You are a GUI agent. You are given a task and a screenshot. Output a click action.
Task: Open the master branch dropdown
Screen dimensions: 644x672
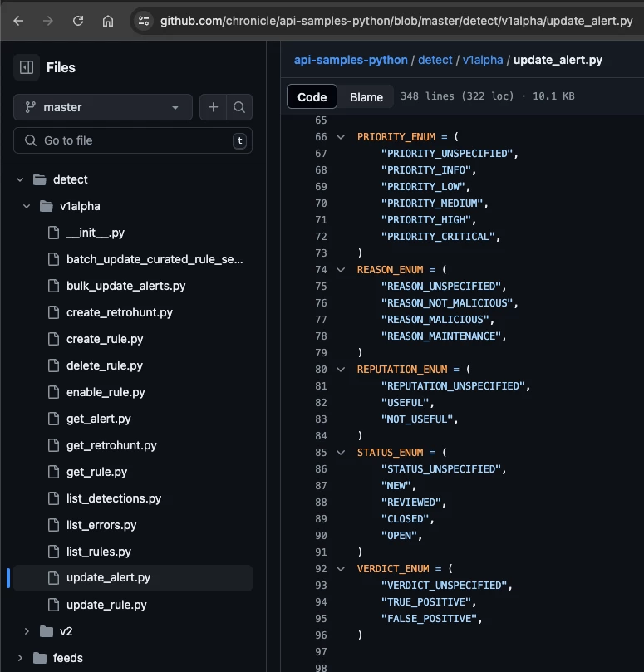(x=103, y=107)
